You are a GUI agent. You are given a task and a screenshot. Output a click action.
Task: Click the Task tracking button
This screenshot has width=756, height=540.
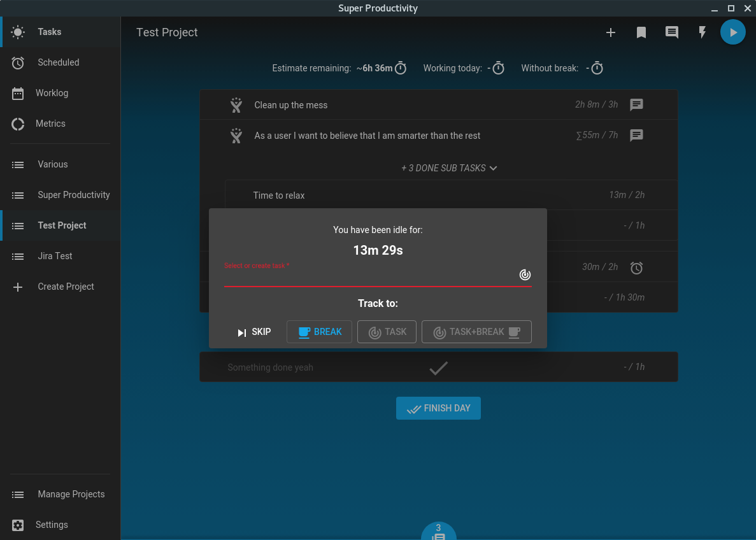(387, 332)
